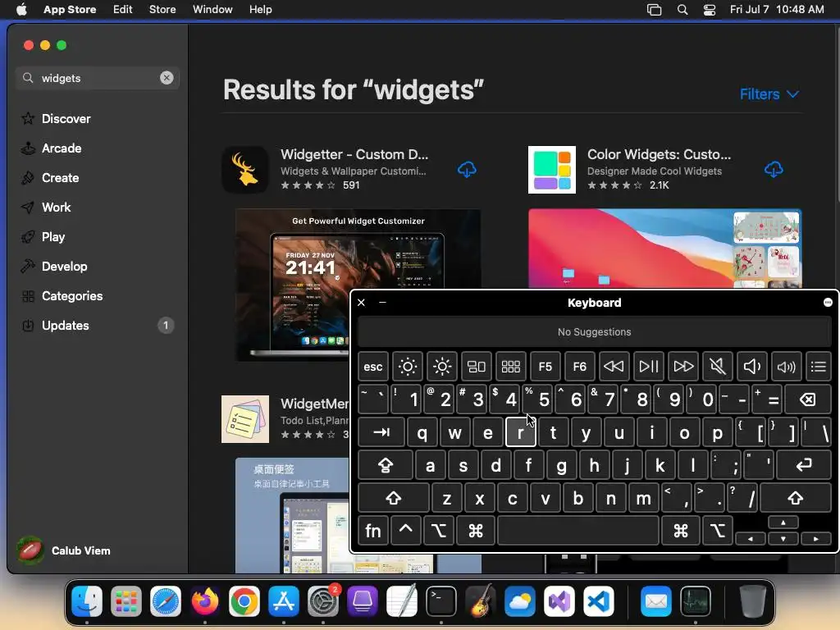Image resolution: width=840 pixels, height=630 pixels.
Task: Open the Store menu in menu bar
Action: [162, 9]
